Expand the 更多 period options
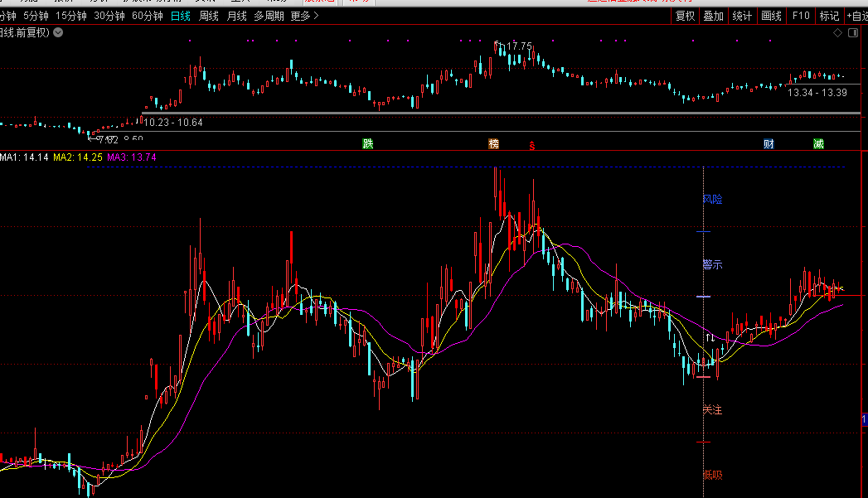Image resolution: width=868 pixels, height=498 pixels. click(304, 16)
